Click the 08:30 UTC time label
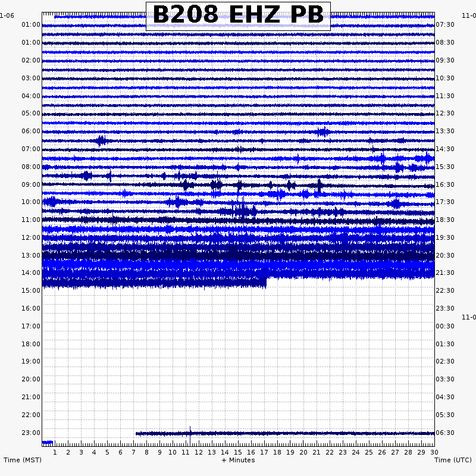The width and height of the screenshot is (476, 476). click(445, 42)
